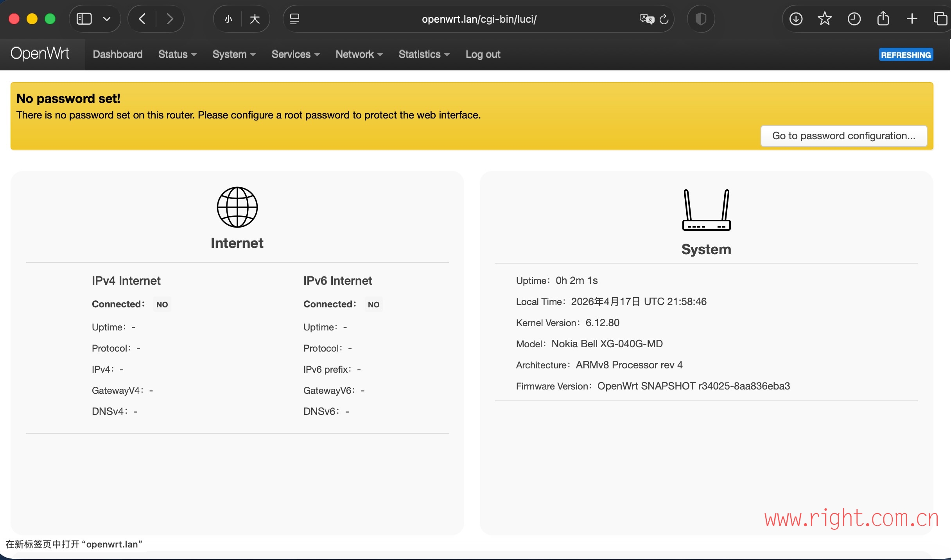Click the Local Time value

pos(639,302)
